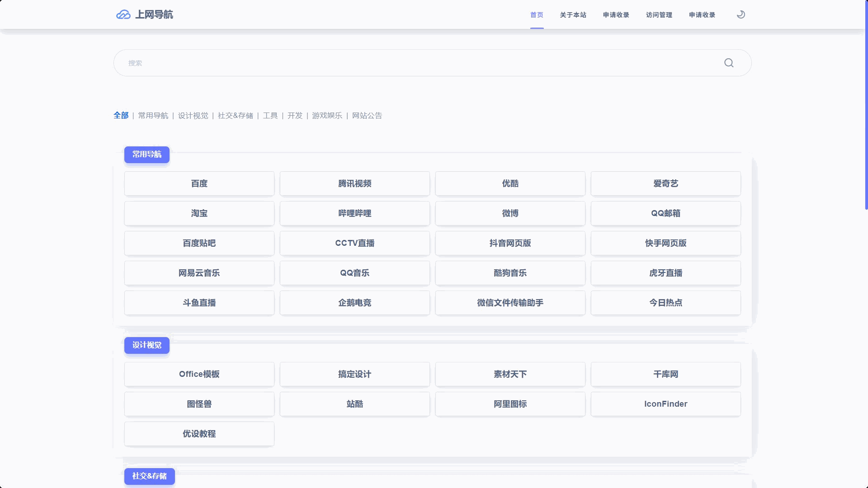
Task: Select the 网站公告 category filter
Action: point(367,116)
